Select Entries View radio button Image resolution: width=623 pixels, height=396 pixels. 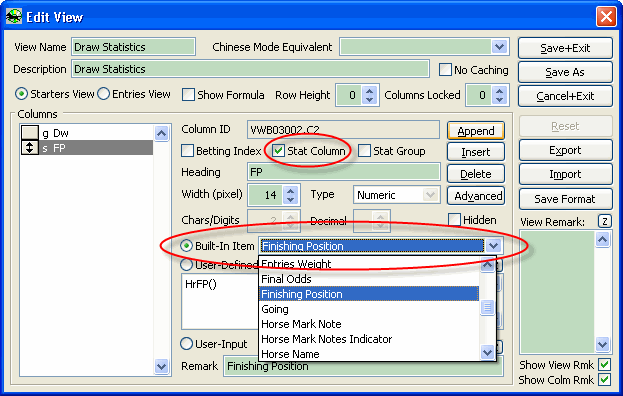coord(104,94)
